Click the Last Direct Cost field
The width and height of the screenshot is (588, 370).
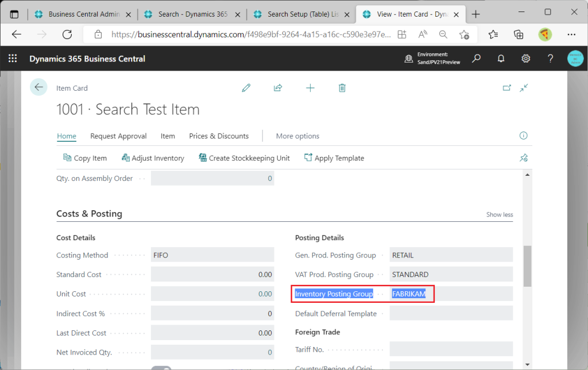coord(212,333)
